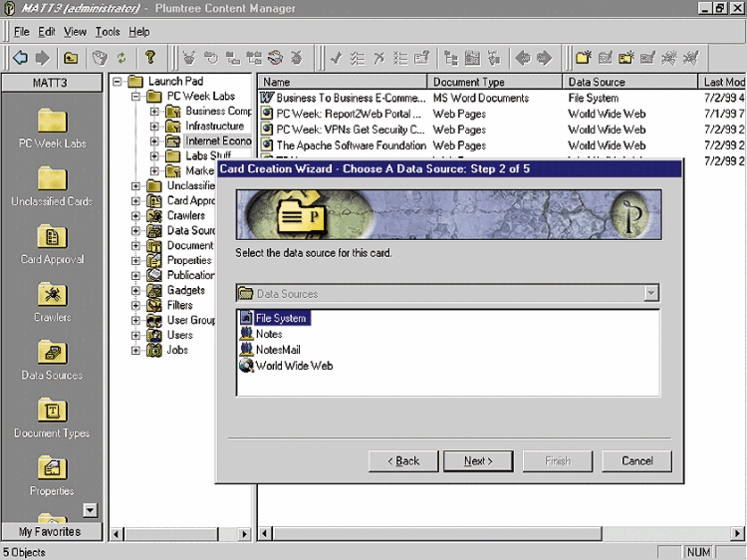This screenshot has height=560, width=747.
Task: Click the Back arrow toolbar icon
Action: pyautogui.click(x=20, y=58)
